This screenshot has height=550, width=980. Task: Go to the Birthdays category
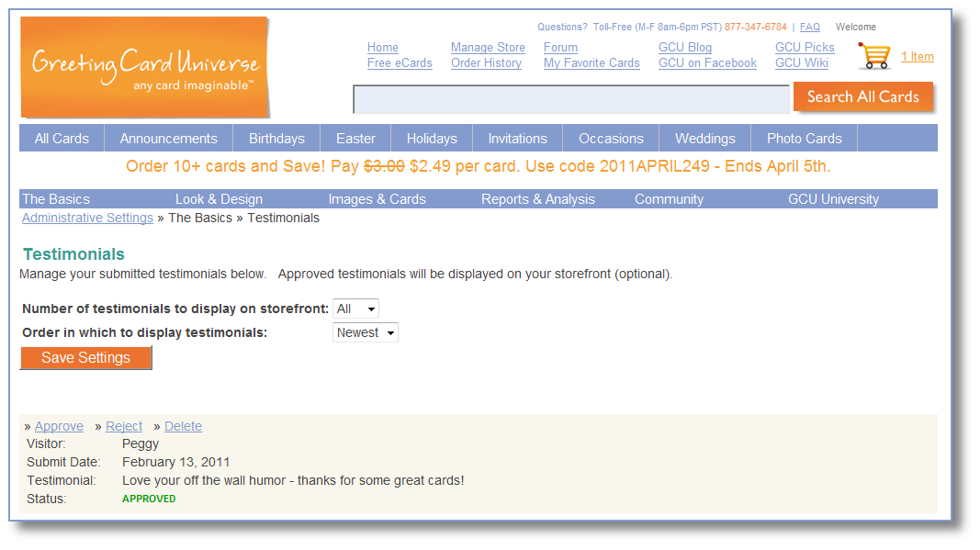click(276, 138)
